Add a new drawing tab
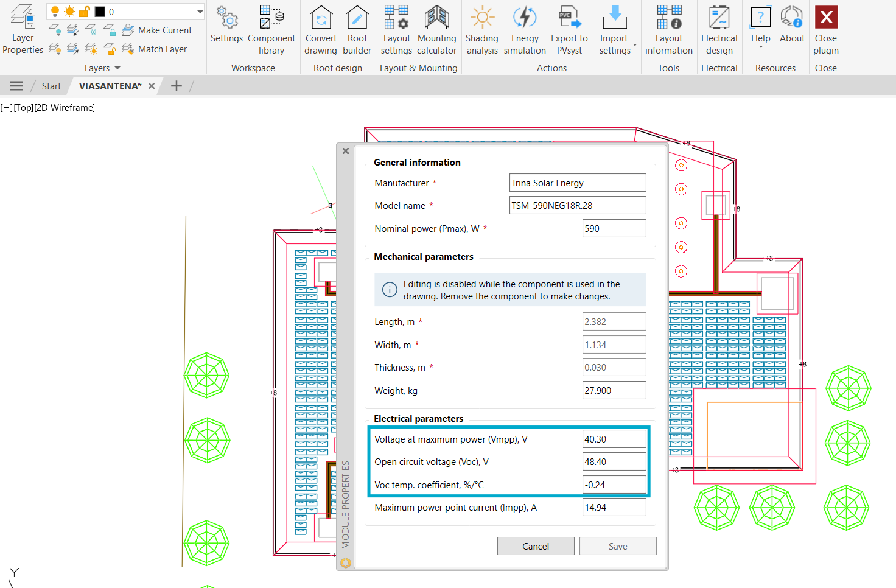 (177, 86)
